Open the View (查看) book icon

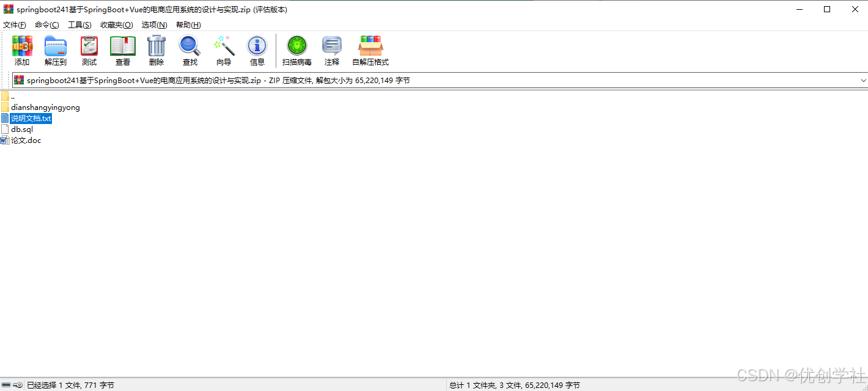[123, 46]
